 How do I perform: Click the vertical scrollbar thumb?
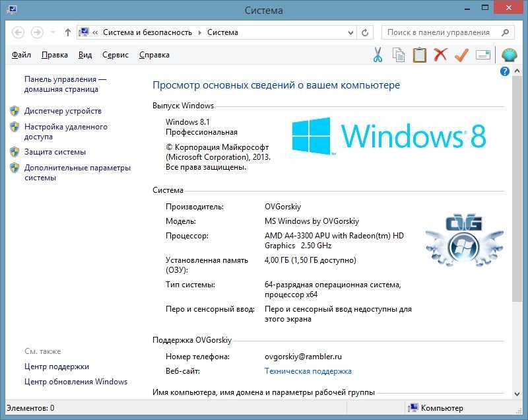[x=517, y=189]
